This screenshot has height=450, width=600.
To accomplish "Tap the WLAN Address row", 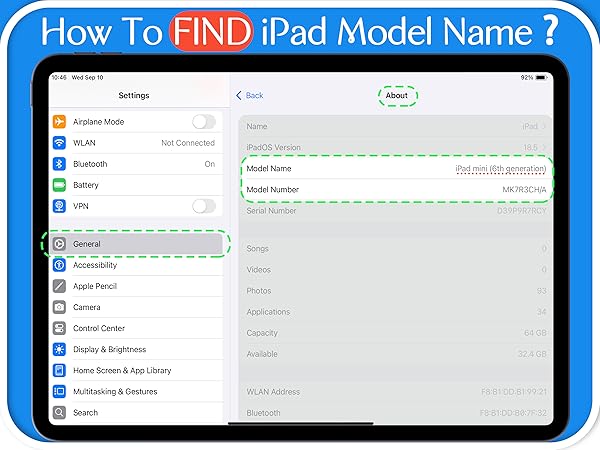I will click(x=396, y=392).
